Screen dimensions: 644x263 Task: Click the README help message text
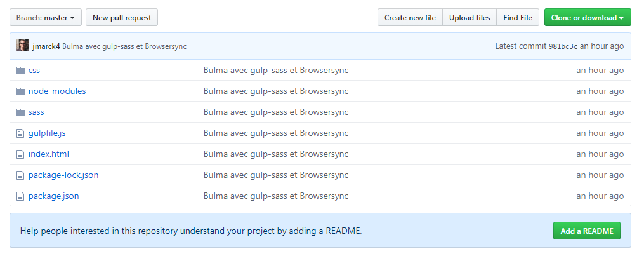coord(191,231)
